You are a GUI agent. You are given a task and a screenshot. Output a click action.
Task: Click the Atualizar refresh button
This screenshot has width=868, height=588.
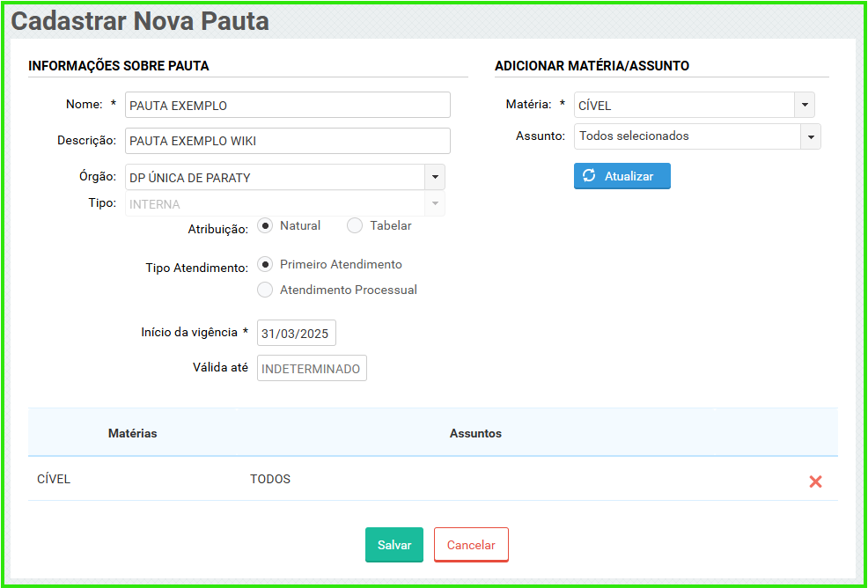pos(622,176)
